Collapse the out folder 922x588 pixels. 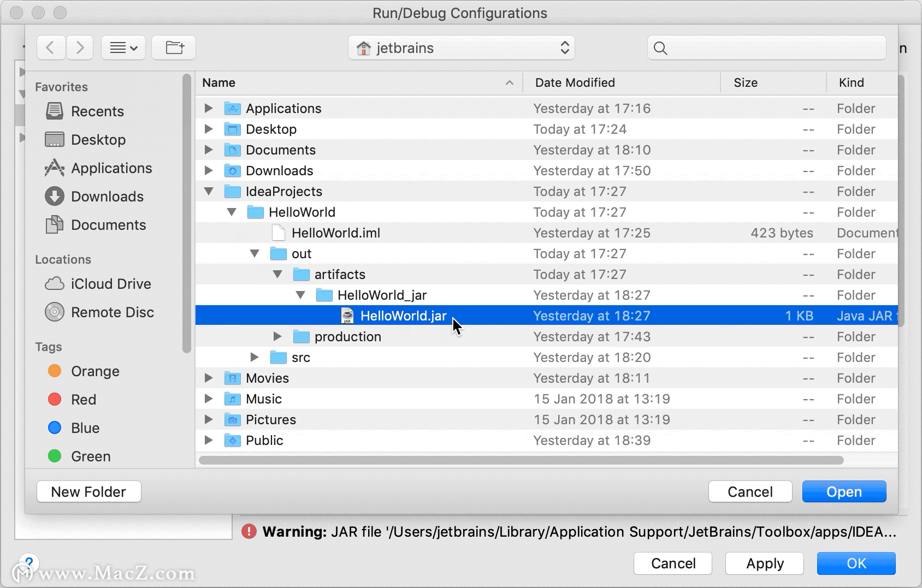pos(254,253)
